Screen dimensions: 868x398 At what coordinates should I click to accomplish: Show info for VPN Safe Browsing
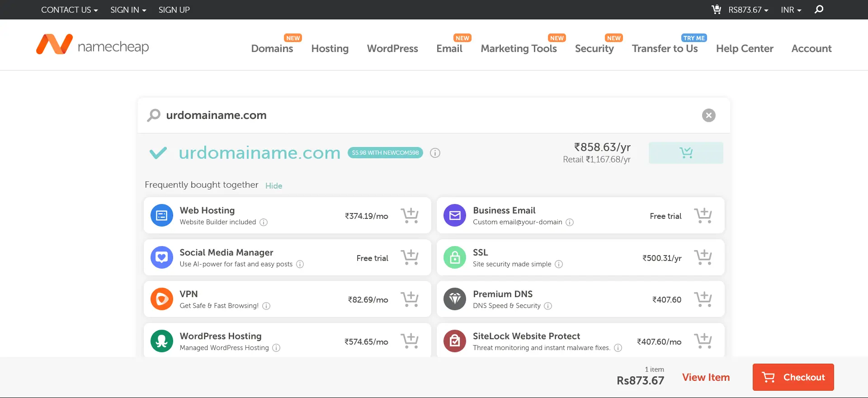266,306
